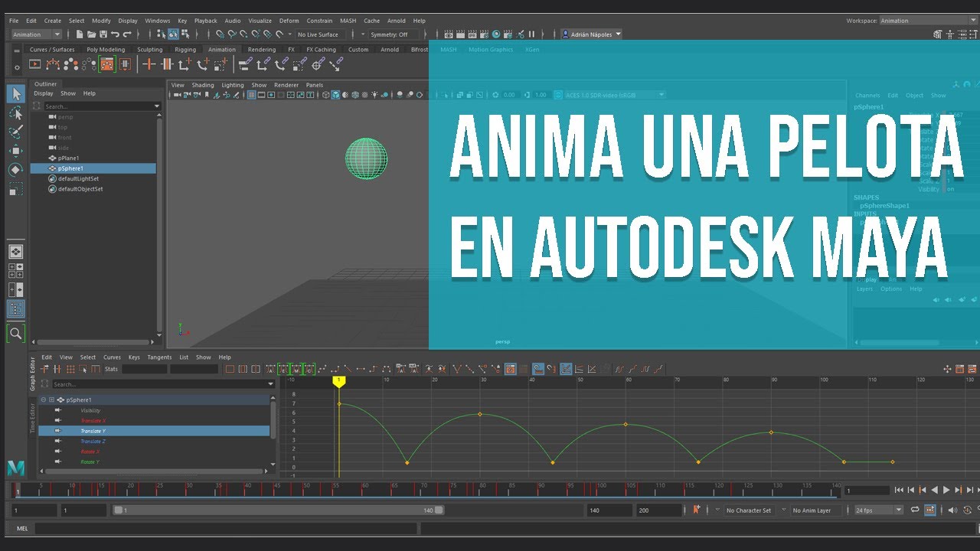Click the Range Slider bar handle

click(x=279, y=510)
